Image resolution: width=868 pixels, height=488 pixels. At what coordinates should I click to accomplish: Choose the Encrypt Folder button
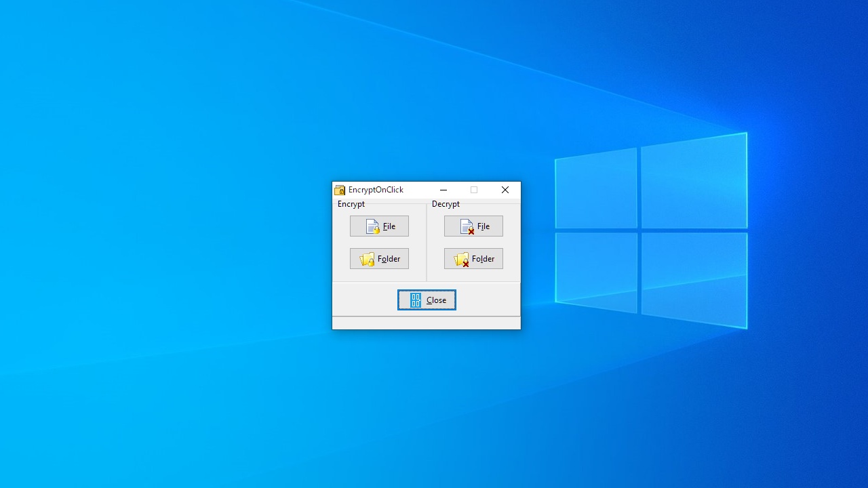[379, 258]
